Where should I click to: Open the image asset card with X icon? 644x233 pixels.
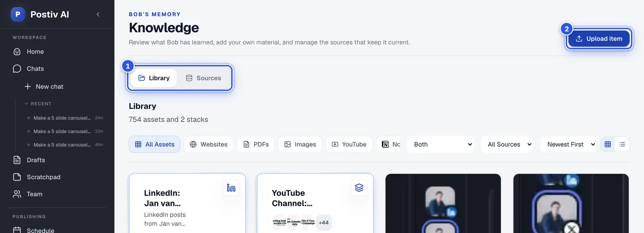571,204
